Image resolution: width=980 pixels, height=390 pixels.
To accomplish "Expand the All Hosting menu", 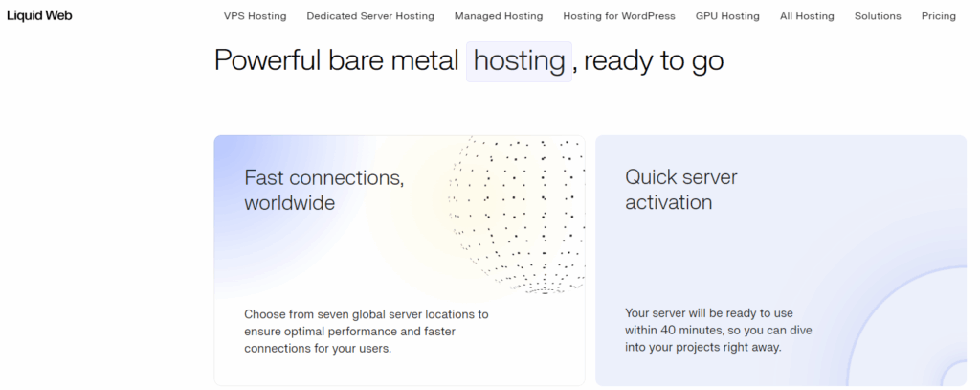I will [x=807, y=16].
